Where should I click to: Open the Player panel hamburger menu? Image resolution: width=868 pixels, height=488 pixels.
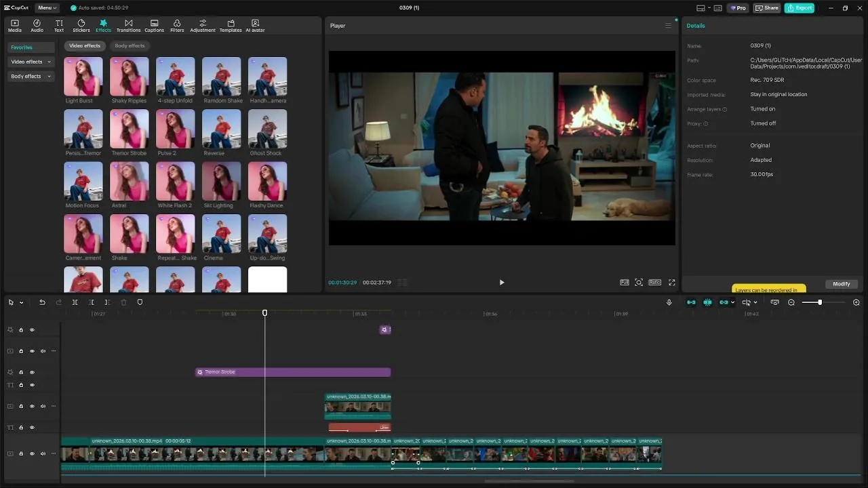coord(668,26)
